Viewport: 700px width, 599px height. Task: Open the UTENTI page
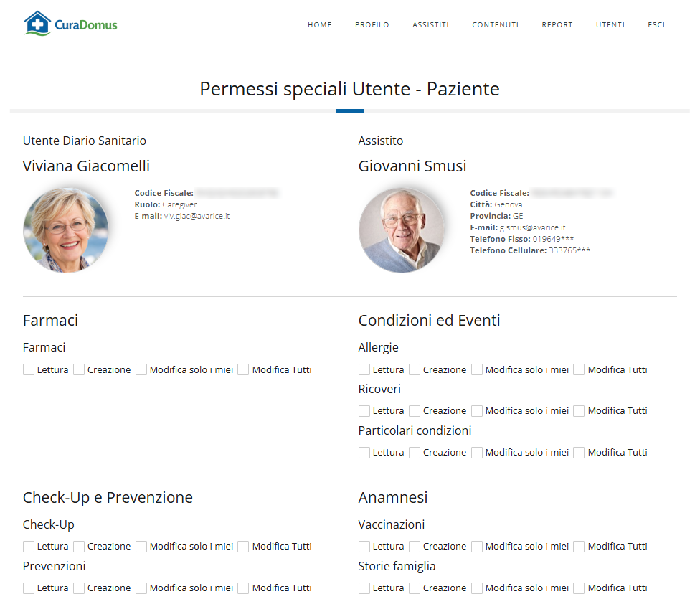tap(610, 25)
